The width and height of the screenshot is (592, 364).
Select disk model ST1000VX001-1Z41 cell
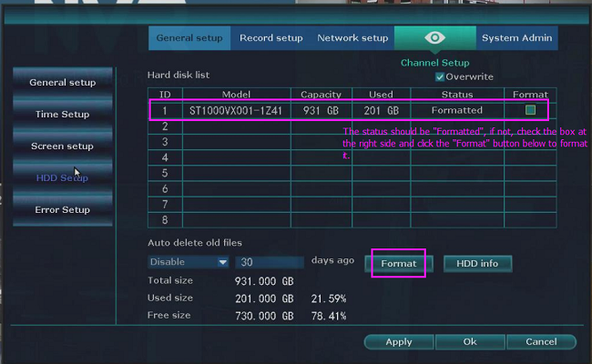pos(237,110)
